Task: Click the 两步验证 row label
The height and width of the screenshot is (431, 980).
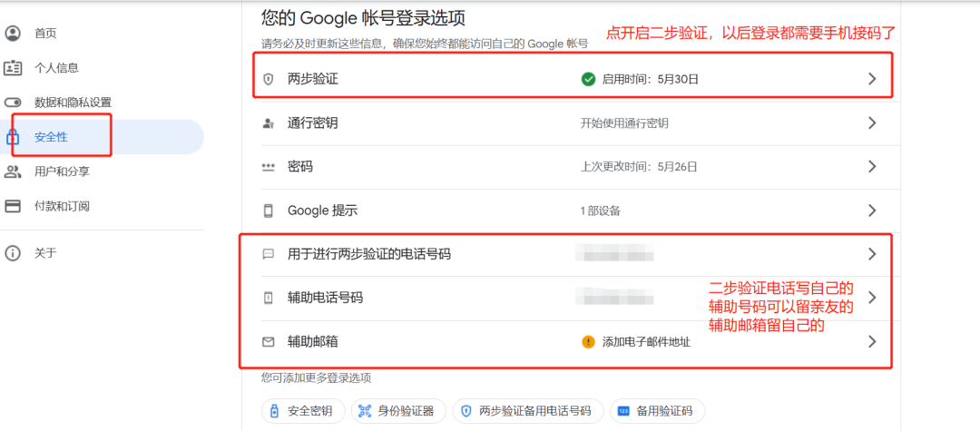Action: click(313, 79)
